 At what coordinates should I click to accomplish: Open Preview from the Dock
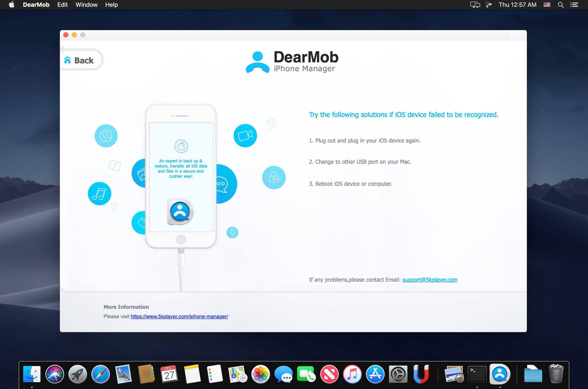click(x=454, y=374)
